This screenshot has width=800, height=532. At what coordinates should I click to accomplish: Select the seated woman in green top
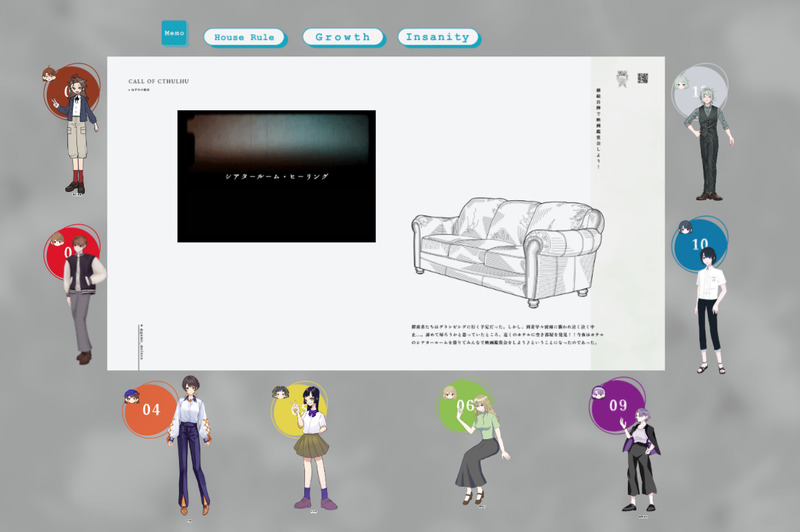(481, 450)
